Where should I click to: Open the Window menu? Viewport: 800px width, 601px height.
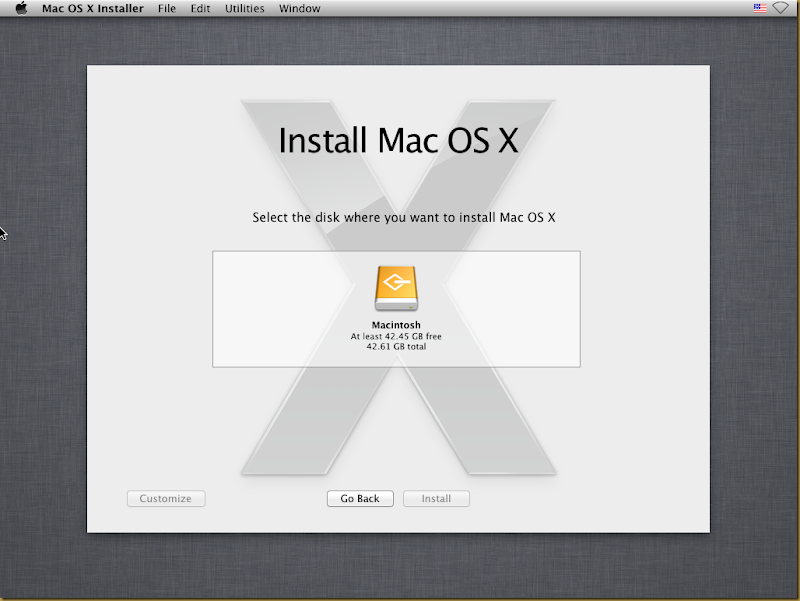click(x=300, y=9)
